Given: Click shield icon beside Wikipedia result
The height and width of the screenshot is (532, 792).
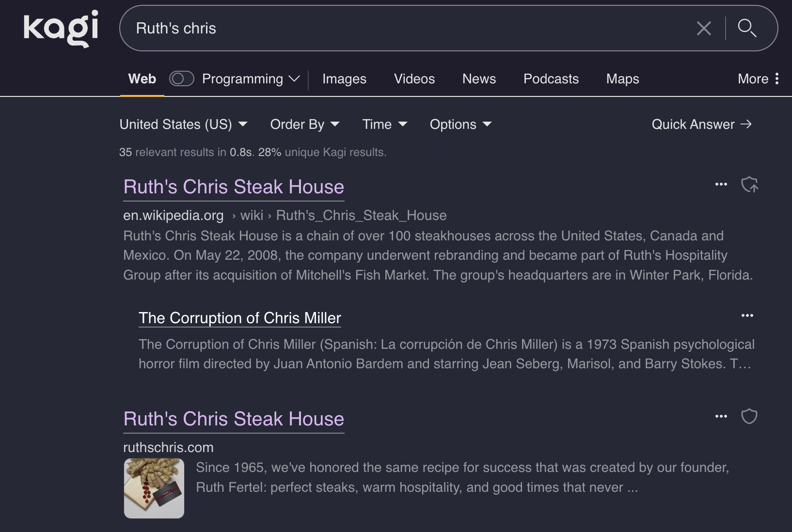Looking at the screenshot, I should coord(749,185).
